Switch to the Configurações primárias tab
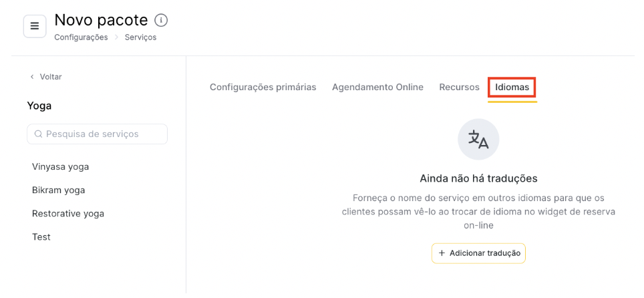 point(263,87)
